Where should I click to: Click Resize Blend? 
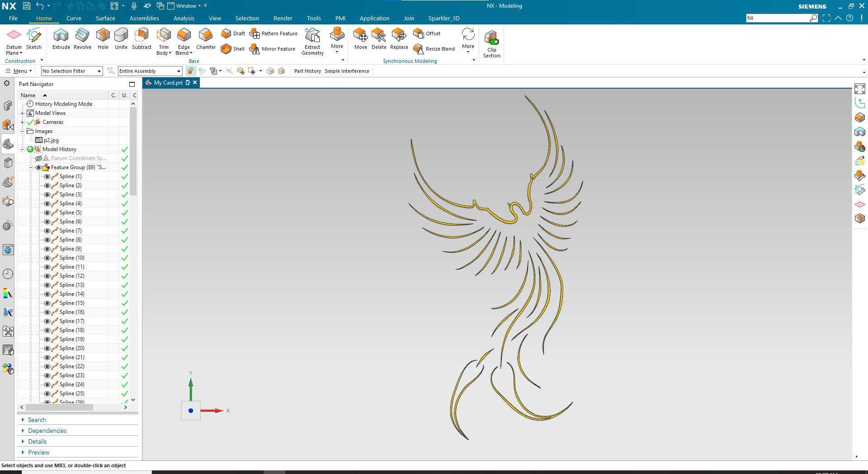(434, 49)
